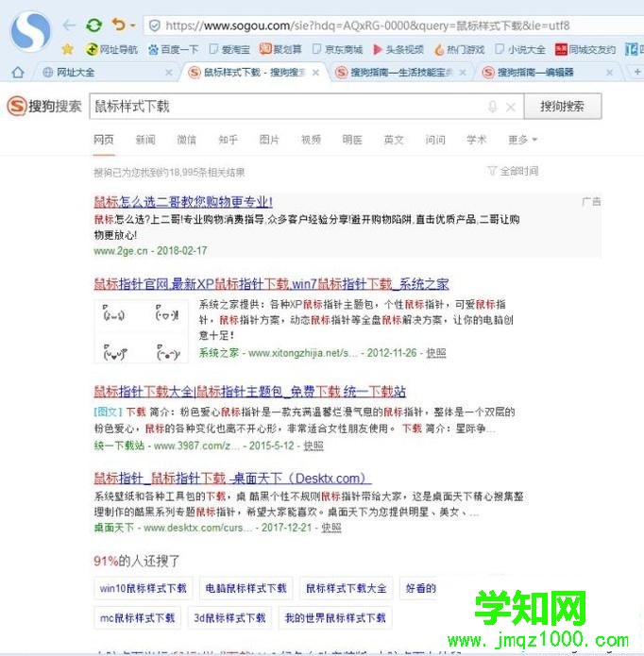Select the 明医 search category

click(x=352, y=140)
